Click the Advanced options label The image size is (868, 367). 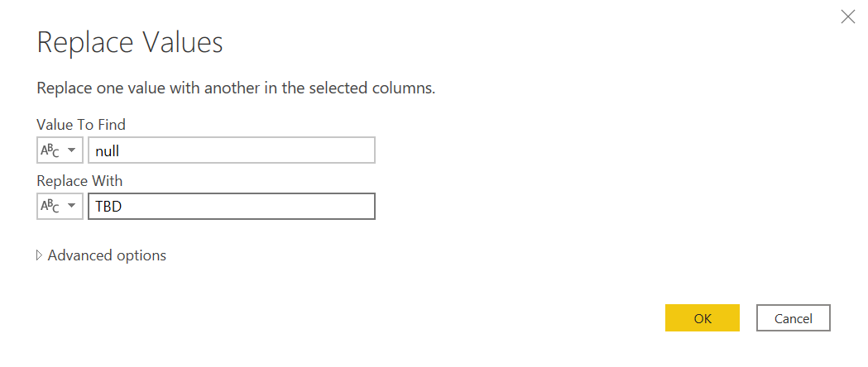(107, 255)
